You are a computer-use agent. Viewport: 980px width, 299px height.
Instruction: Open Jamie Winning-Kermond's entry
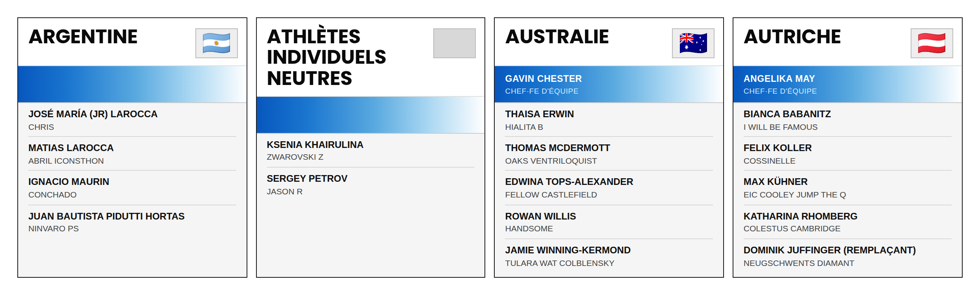[x=609, y=256]
